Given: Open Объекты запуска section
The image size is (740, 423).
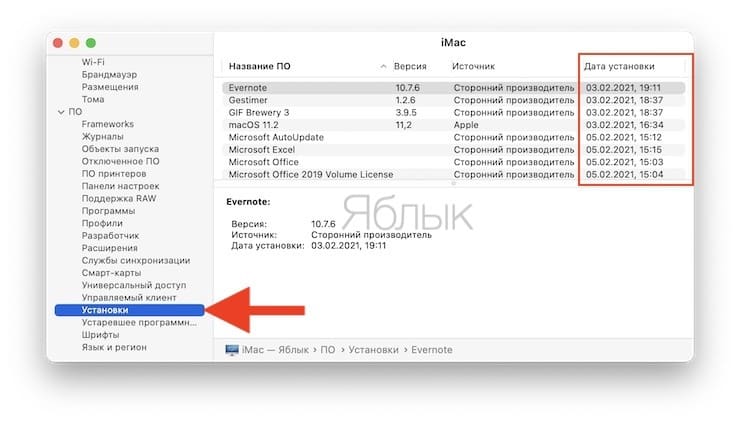Looking at the screenshot, I should [x=120, y=149].
